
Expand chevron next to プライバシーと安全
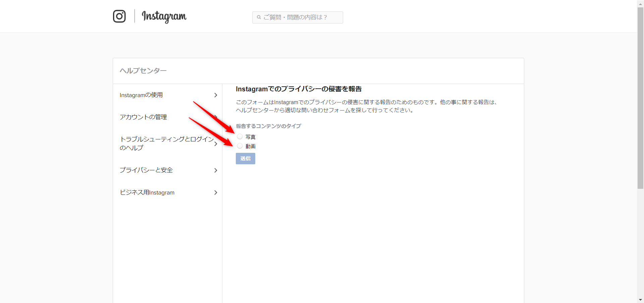pyautogui.click(x=216, y=170)
